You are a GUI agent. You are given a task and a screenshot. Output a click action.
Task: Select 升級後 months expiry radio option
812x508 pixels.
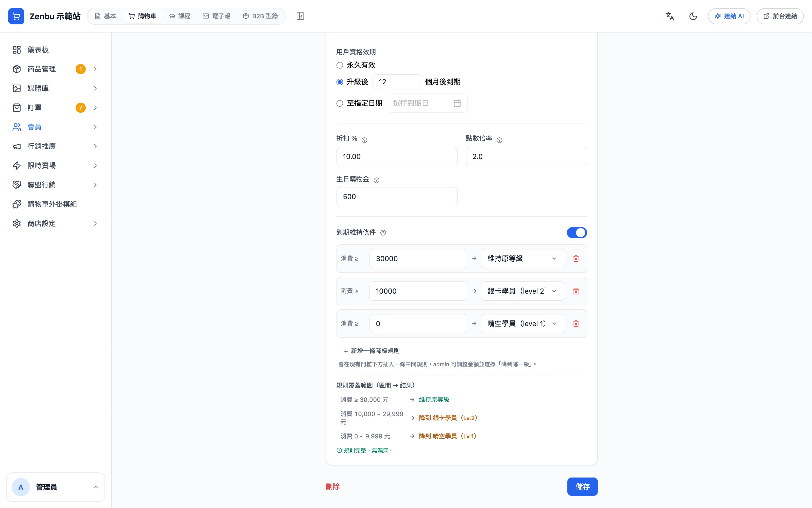coord(340,82)
